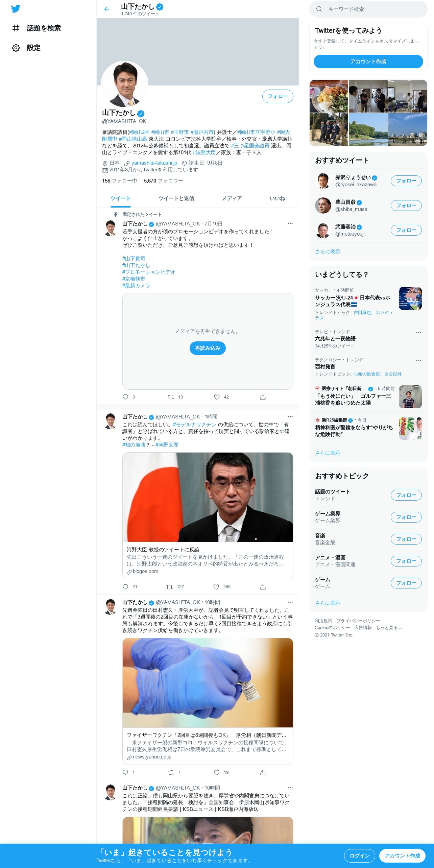Share the ファイザーワクチン tweet
The height and width of the screenshot is (868, 434).
point(263,772)
